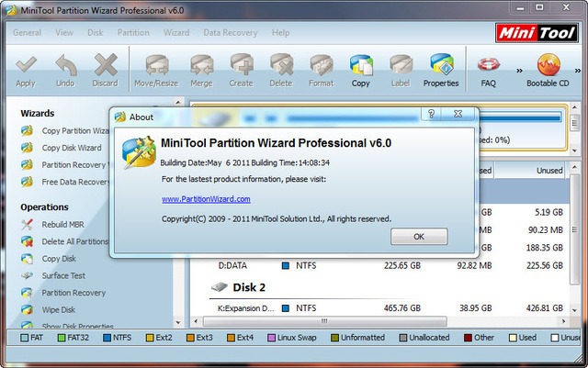
Task: Expand hidden toolbar items after FAQ
Action: (x=519, y=71)
